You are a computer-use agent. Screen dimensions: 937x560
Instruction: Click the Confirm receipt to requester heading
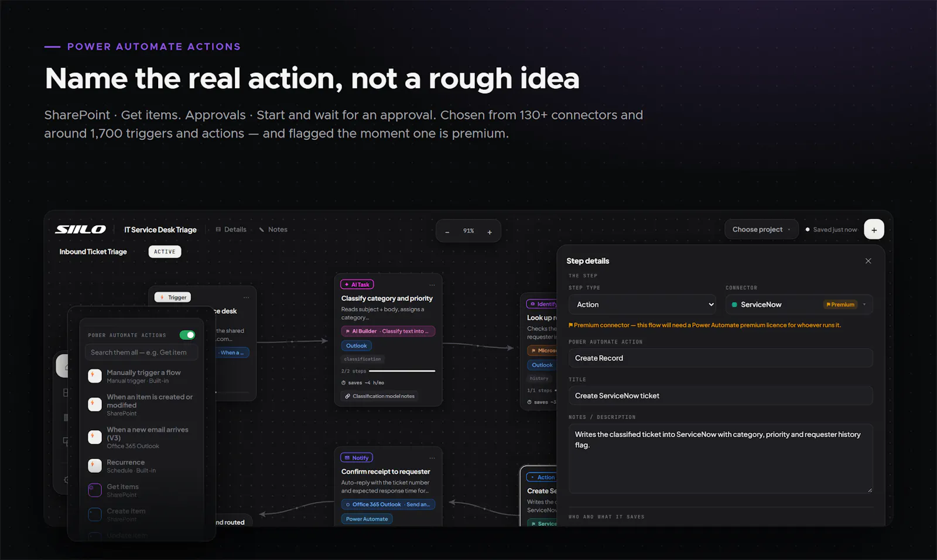(385, 472)
